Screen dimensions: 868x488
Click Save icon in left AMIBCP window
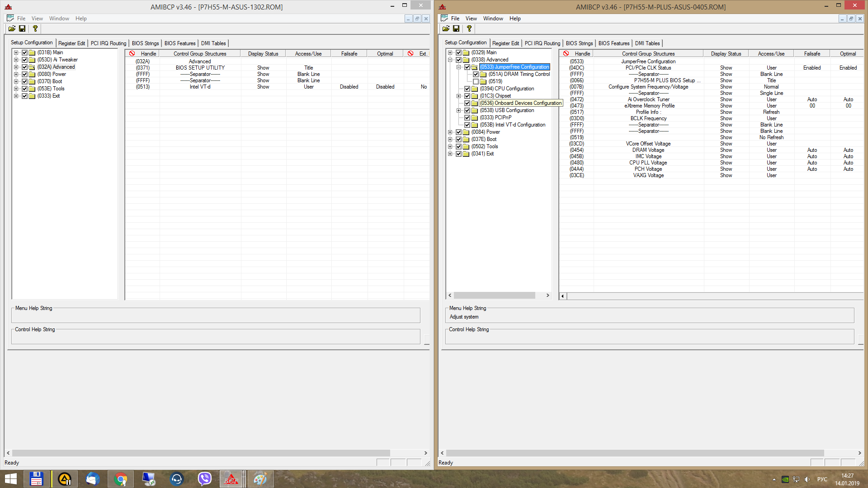coord(22,28)
